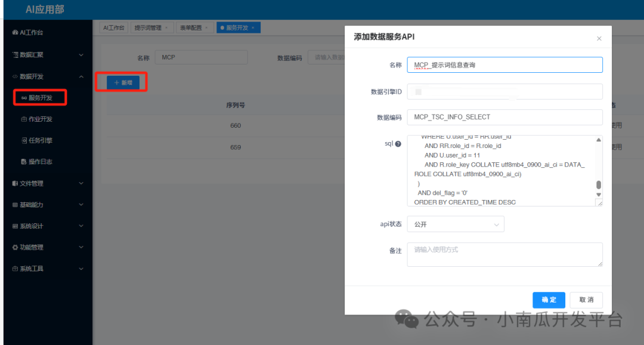Click the AI工作台 sidebar icon

(15, 32)
